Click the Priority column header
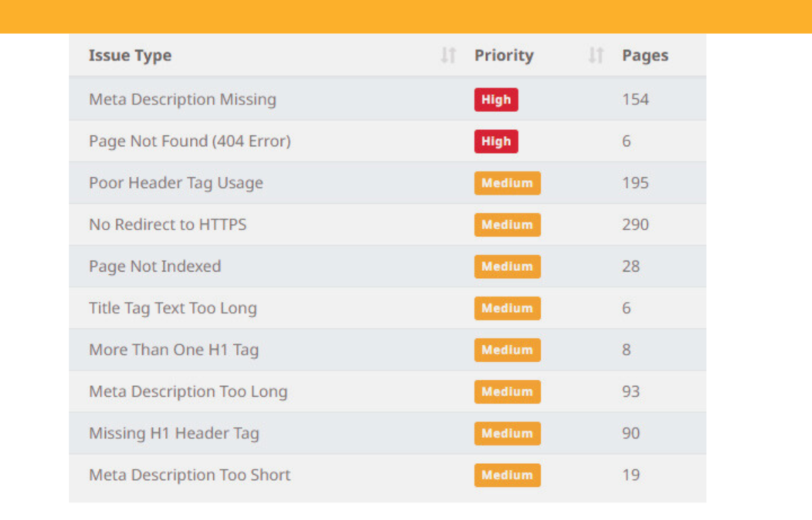This screenshot has height=520, width=812. point(503,56)
